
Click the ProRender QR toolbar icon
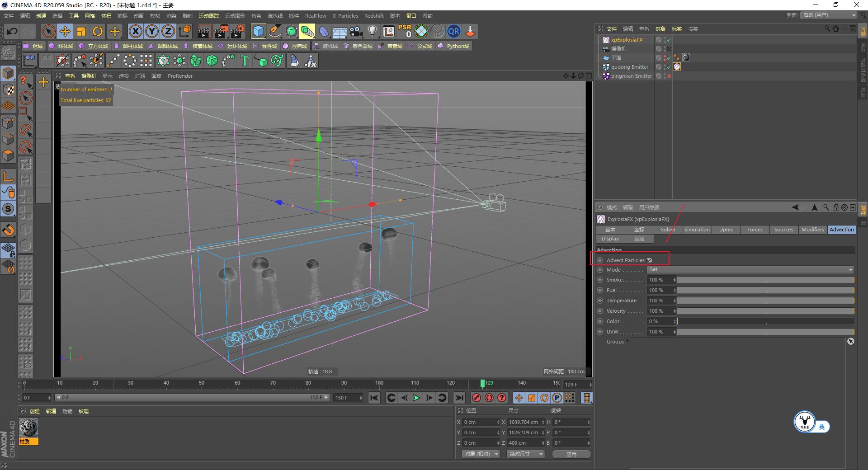453,31
